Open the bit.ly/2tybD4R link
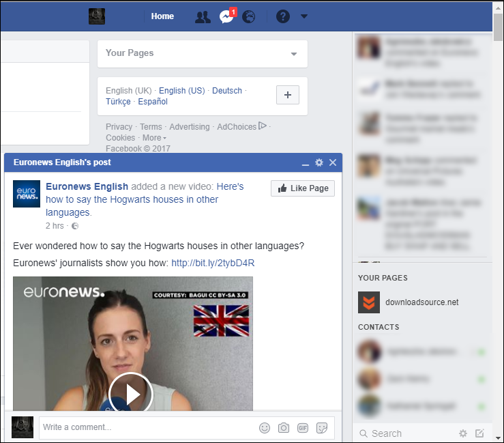Image resolution: width=504 pixels, height=443 pixels. (213, 263)
